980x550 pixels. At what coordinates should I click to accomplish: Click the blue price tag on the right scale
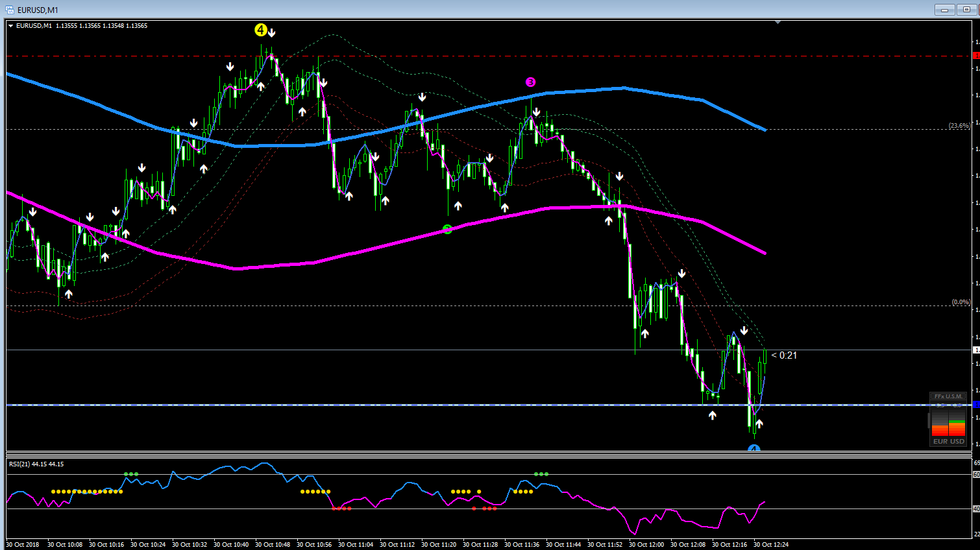976,405
